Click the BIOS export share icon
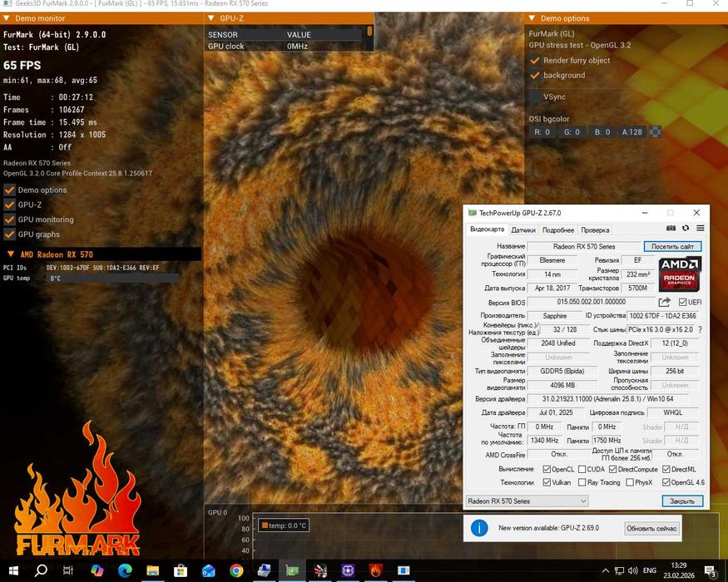 (x=665, y=302)
